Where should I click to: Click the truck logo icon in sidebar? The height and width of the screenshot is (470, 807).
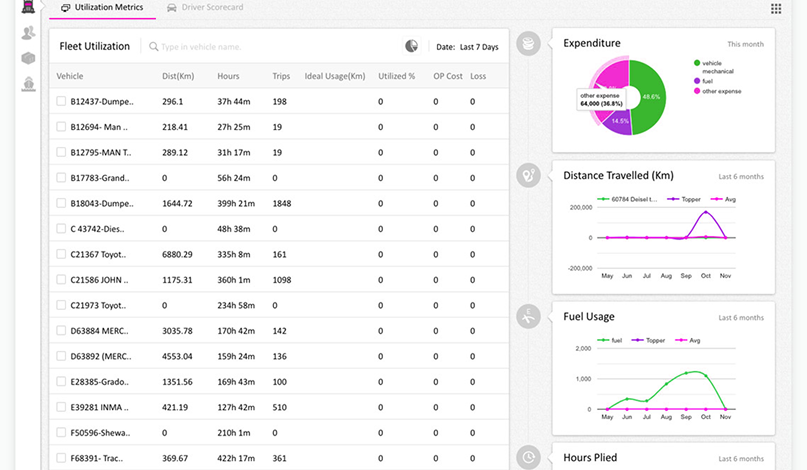click(x=28, y=8)
